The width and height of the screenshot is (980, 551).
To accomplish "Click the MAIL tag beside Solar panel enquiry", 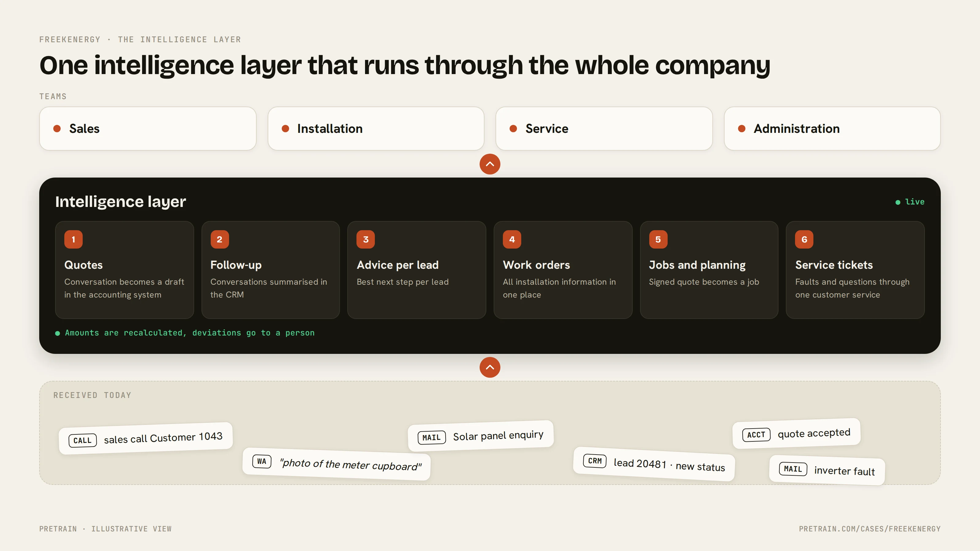I will [x=432, y=437].
